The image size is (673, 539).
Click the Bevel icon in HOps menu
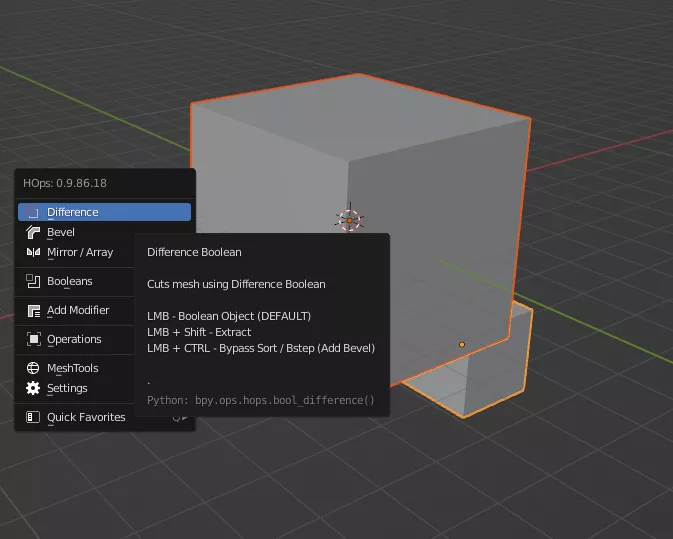pyautogui.click(x=33, y=232)
